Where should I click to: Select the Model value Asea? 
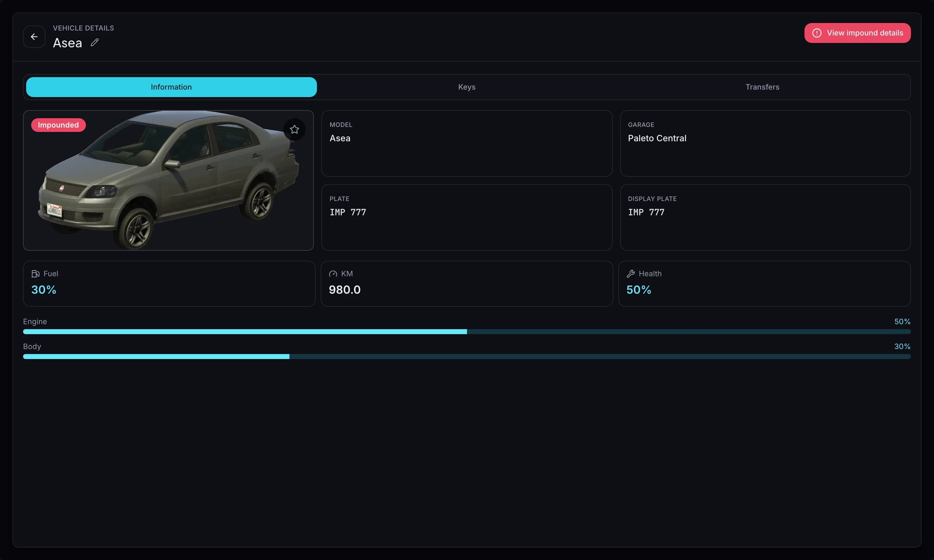click(x=340, y=138)
